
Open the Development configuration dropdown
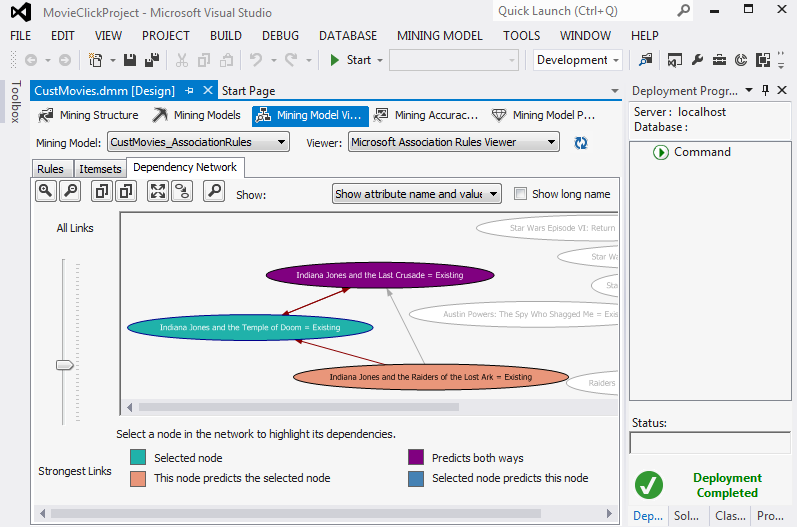[578, 60]
